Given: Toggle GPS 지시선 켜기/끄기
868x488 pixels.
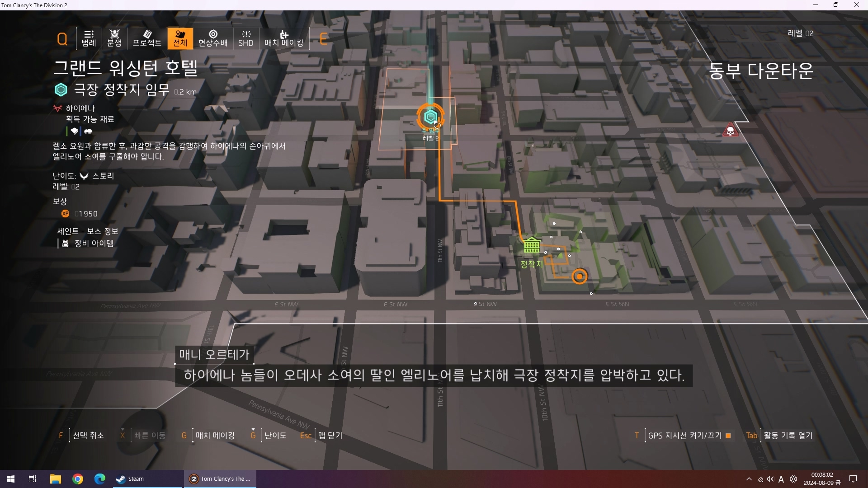Looking at the screenshot, I should click(x=684, y=436).
